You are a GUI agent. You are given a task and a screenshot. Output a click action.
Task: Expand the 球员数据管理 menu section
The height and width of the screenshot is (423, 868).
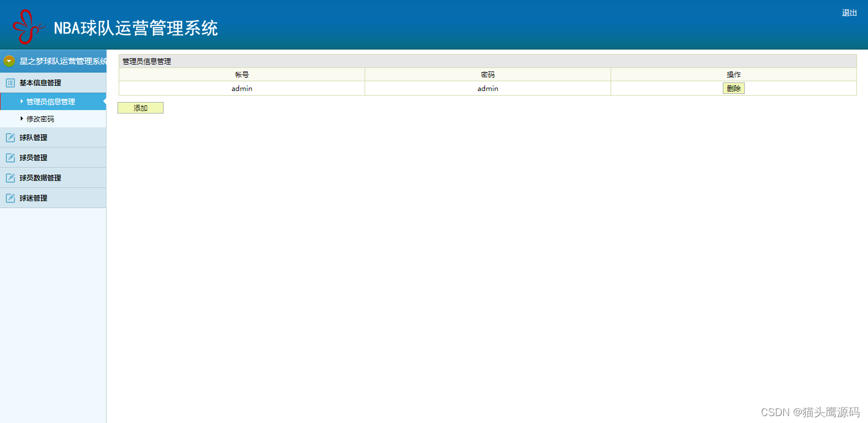click(53, 177)
